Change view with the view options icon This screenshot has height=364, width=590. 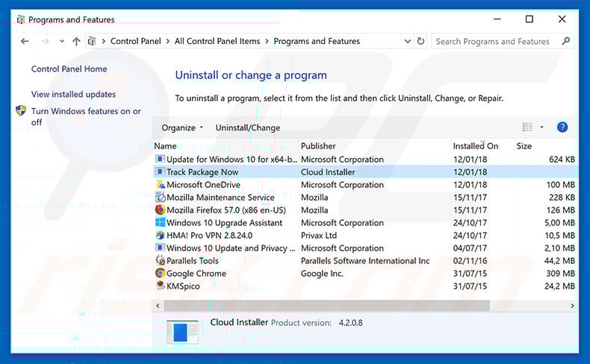click(x=527, y=128)
